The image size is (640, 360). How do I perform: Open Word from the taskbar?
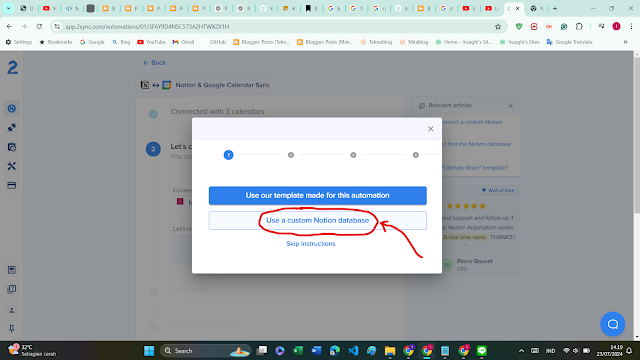[316, 351]
